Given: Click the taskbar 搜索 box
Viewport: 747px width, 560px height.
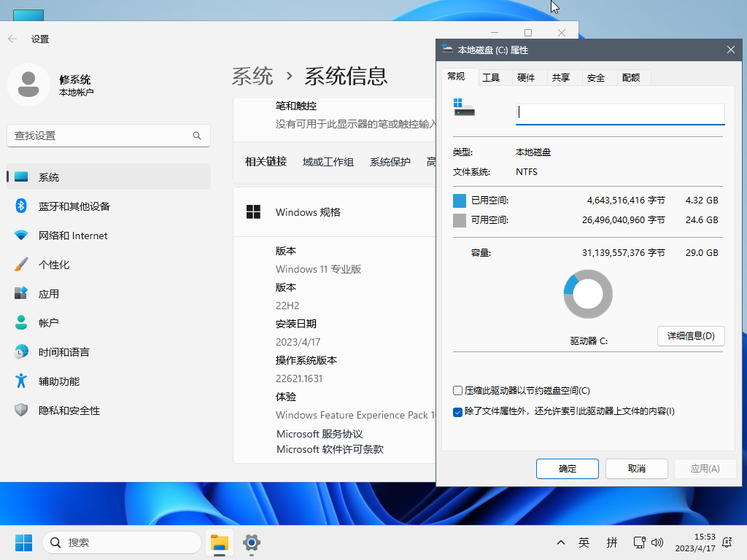Looking at the screenshot, I should tap(122, 542).
